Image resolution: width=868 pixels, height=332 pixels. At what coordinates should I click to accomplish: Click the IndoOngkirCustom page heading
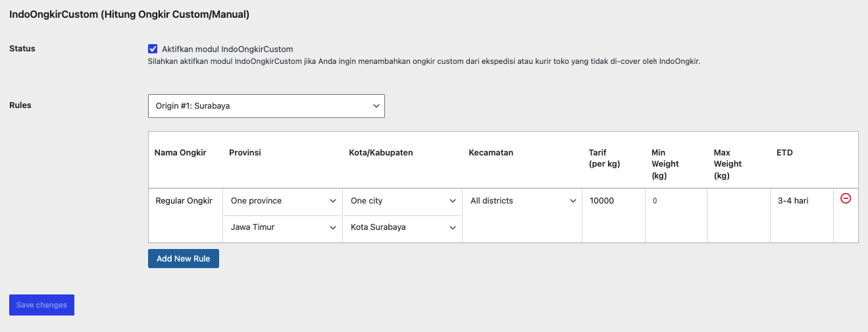[129, 14]
